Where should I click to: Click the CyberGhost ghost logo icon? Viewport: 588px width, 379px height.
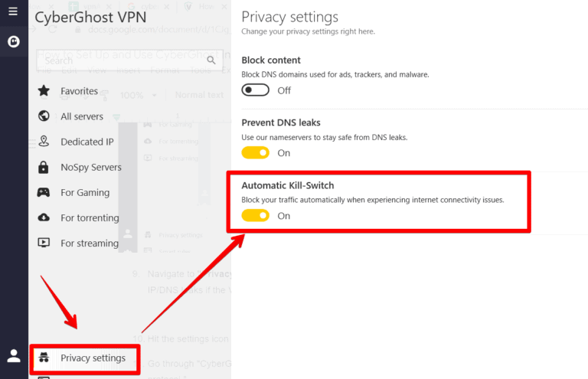pyautogui.click(x=13, y=41)
